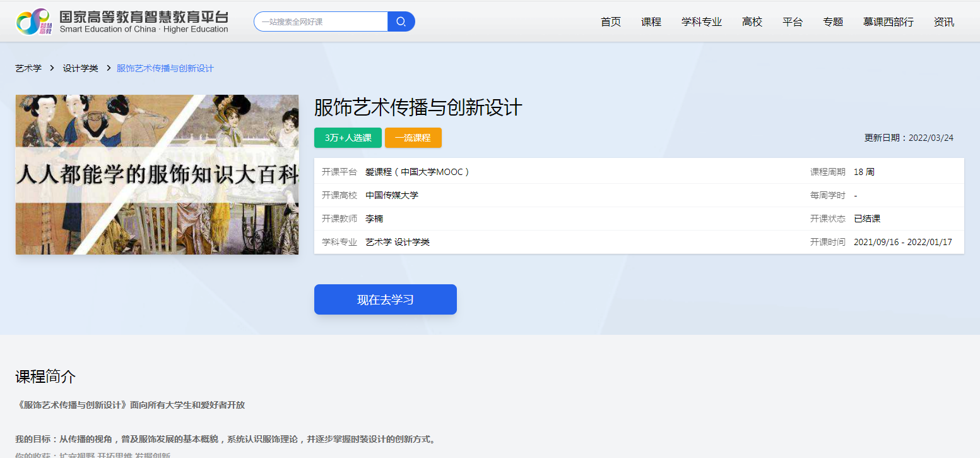Open the 平台 navigation item
980x458 pixels.
pyautogui.click(x=792, y=22)
